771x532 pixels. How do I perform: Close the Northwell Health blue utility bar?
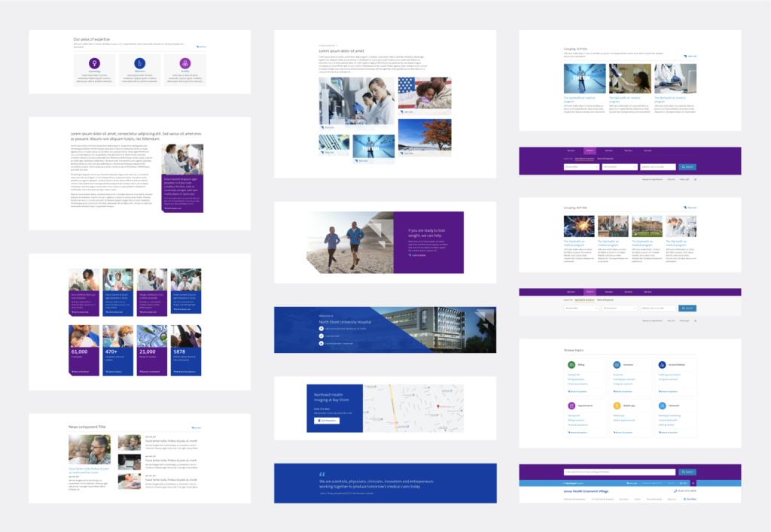tap(693, 483)
